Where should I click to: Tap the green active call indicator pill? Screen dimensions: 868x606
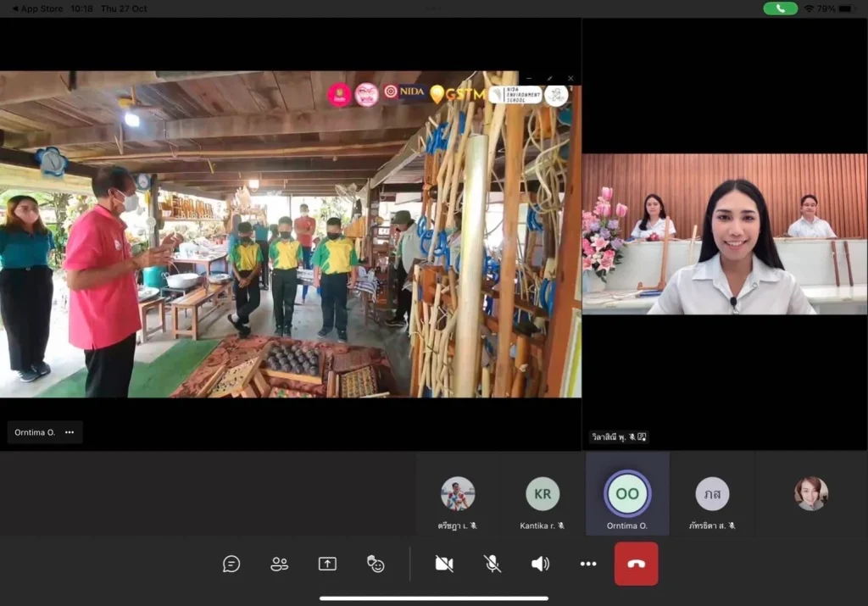780,8
